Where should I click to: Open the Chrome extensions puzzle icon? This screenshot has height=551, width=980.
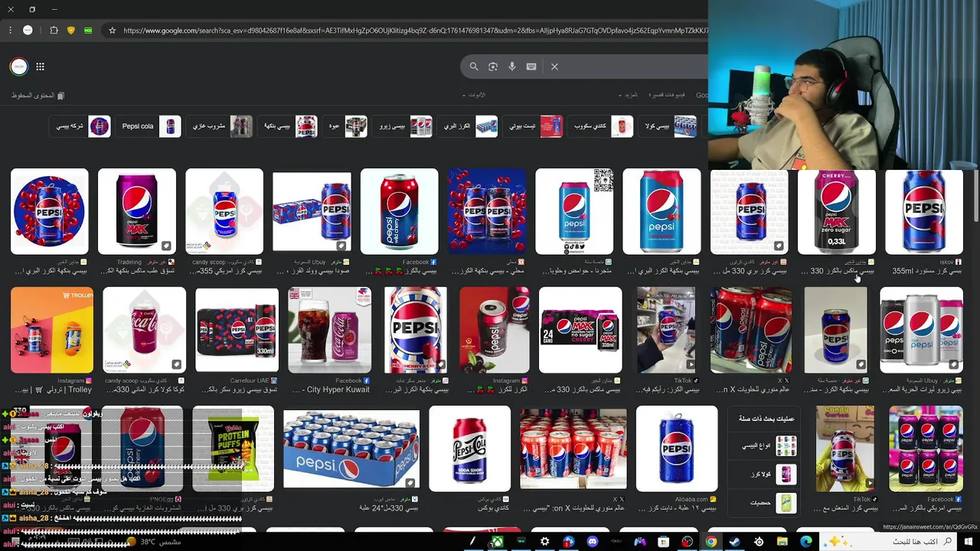[x=54, y=31]
